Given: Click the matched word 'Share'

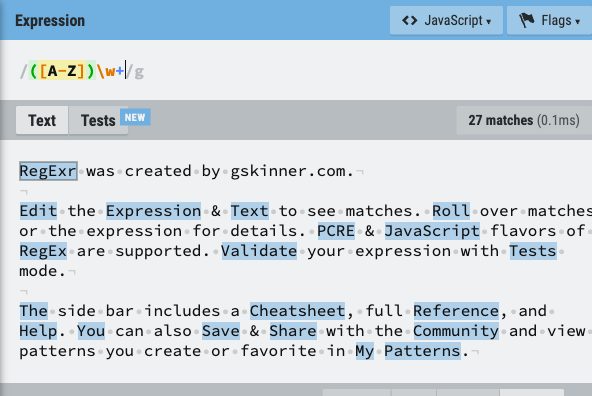Looking at the screenshot, I should [x=293, y=331].
